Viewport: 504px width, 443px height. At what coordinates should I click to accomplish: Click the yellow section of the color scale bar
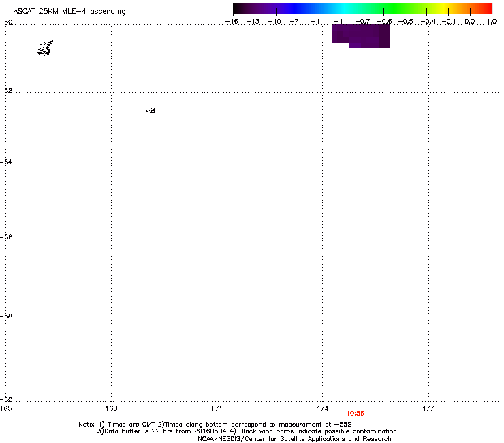click(443, 8)
